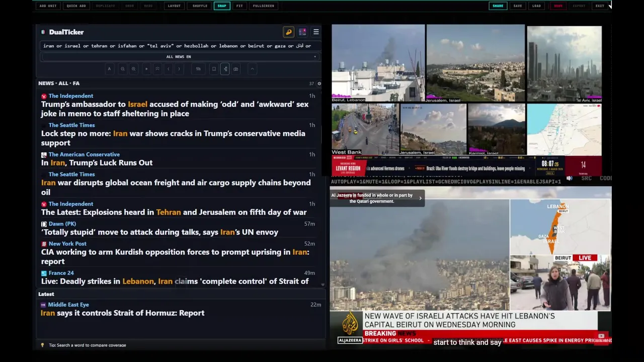Screen dimensions: 644x362
Task: Select the Beirut, Lebanon webcam thumbnail
Action: pos(378,63)
